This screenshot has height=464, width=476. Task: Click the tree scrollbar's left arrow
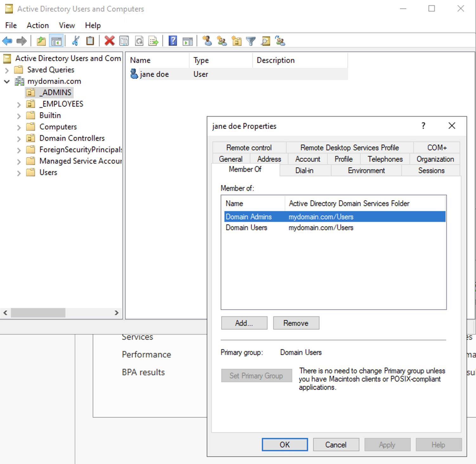tap(5, 313)
